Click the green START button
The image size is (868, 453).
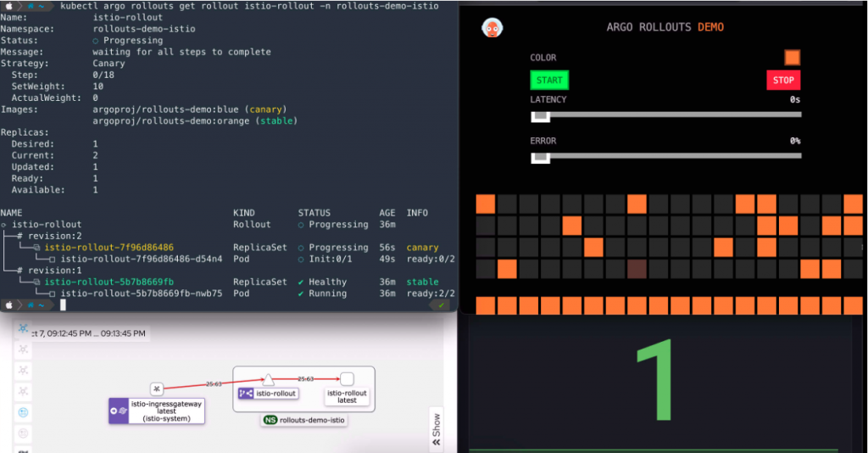[x=549, y=81]
